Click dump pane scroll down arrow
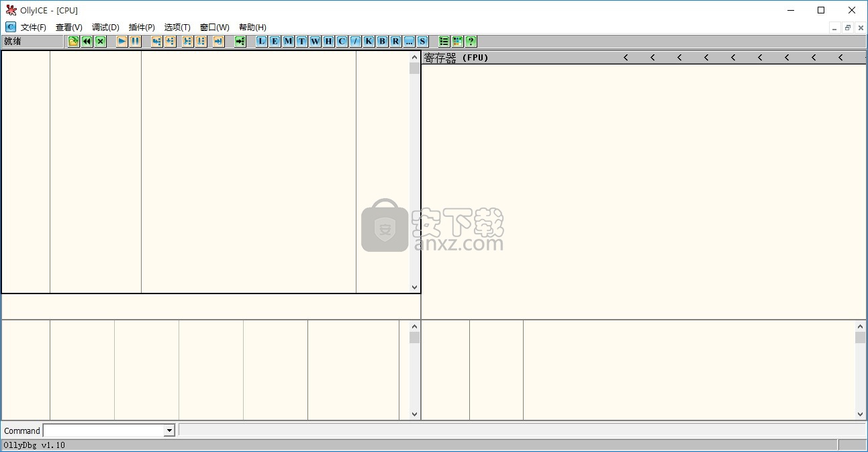 414,414
